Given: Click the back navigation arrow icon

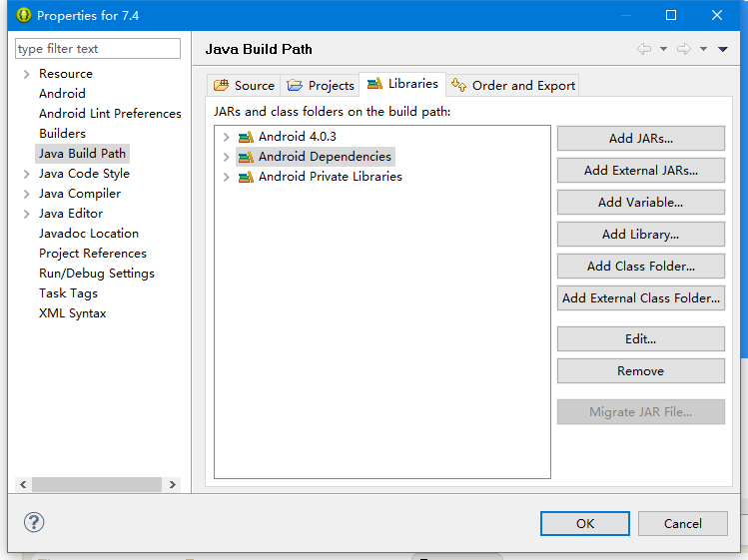Looking at the screenshot, I should point(644,49).
